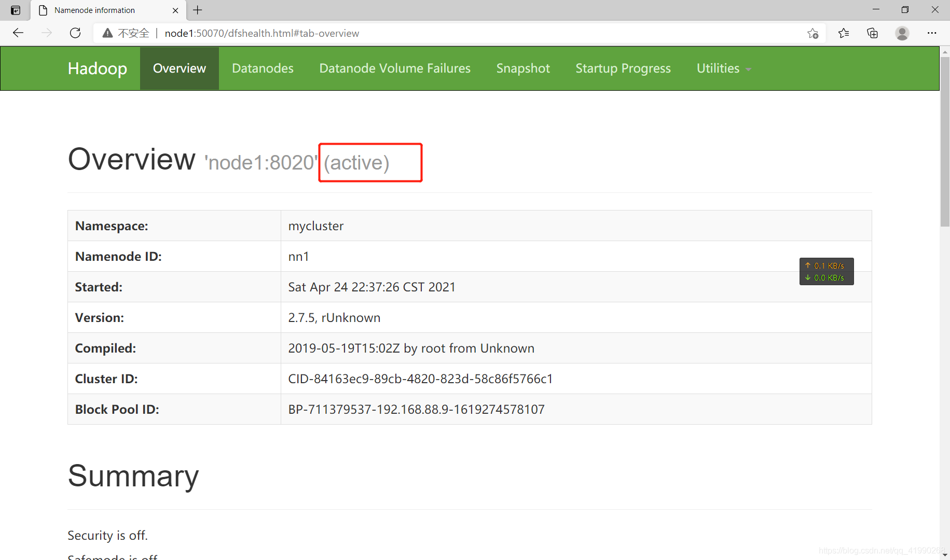Open the collections icon
The image size is (950, 560).
[873, 33]
